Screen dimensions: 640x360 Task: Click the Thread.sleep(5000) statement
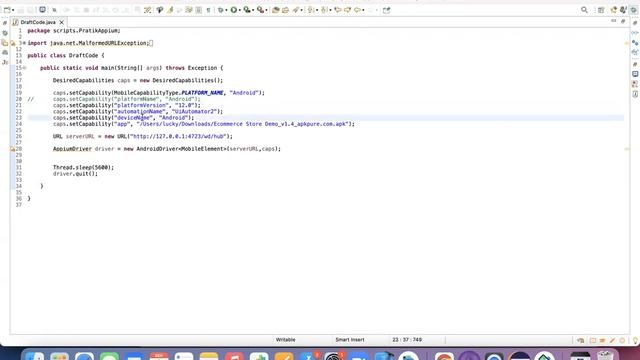[83, 167]
